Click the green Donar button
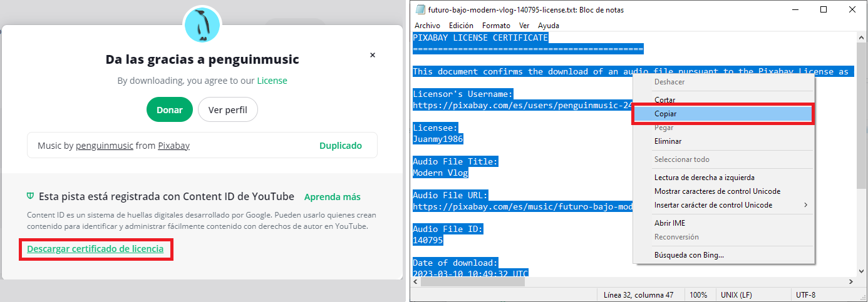The width and height of the screenshot is (868, 302). click(170, 109)
